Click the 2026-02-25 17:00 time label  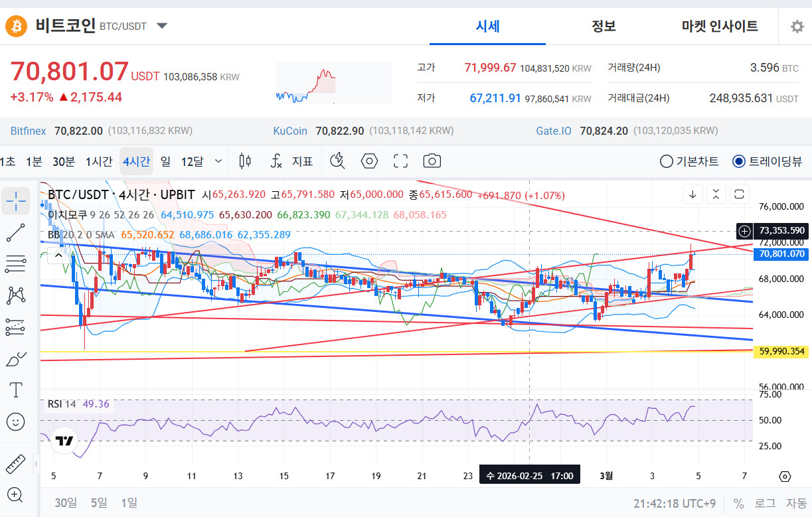point(529,476)
